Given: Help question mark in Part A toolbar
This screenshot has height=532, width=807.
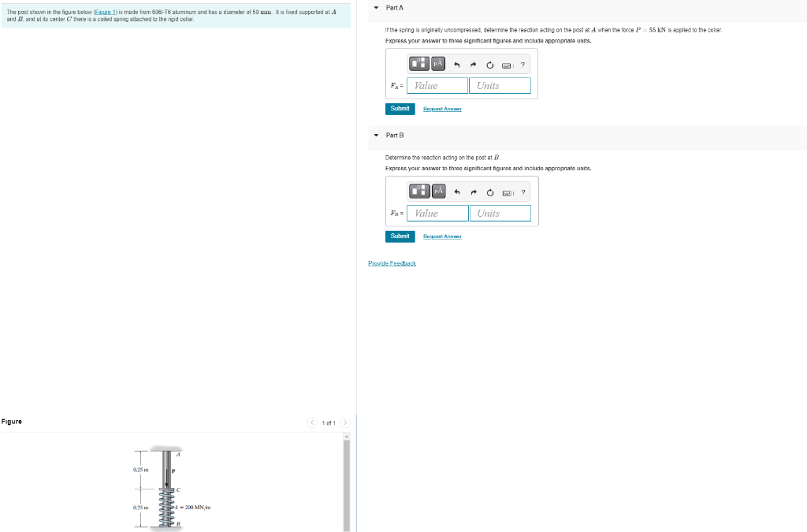Looking at the screenshot, I should click(523, 65).
